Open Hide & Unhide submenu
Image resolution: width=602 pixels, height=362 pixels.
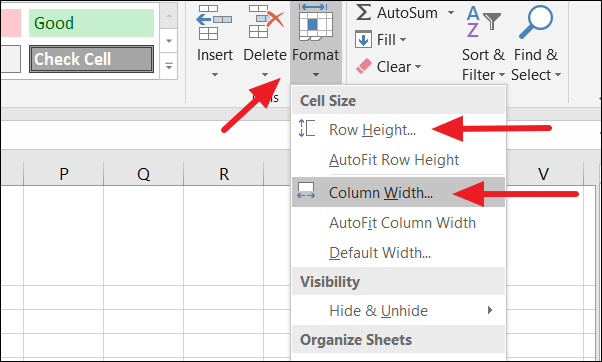point(399,310)
